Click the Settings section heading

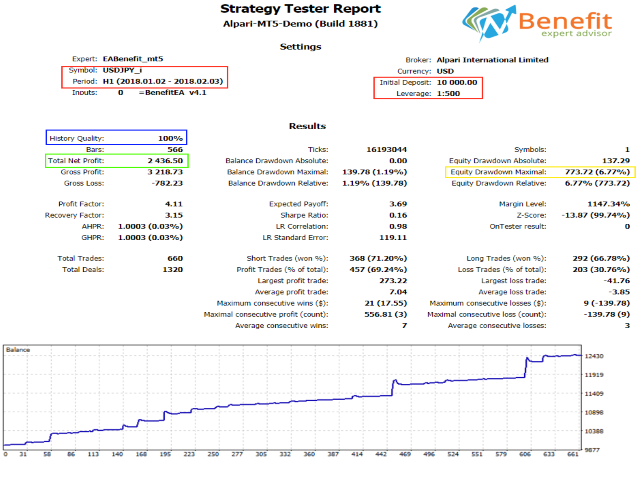point(300,47)
